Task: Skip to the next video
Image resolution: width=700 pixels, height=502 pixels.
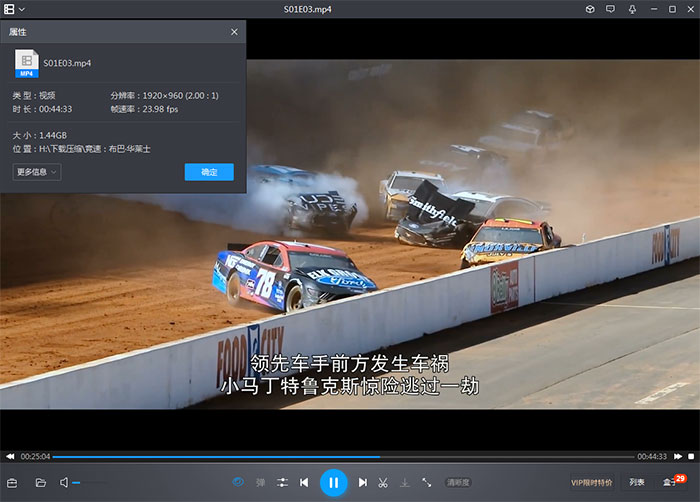Action: [x=363, y=482]
